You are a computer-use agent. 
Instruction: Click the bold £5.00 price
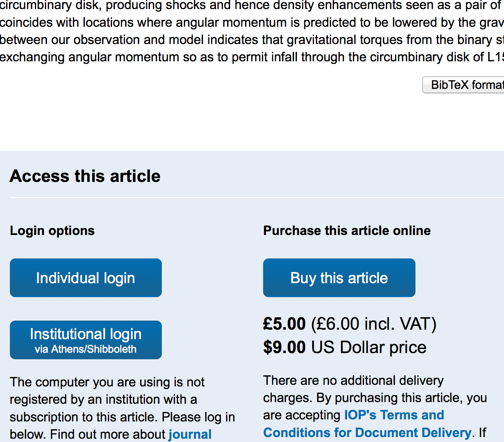coord(285,324)
